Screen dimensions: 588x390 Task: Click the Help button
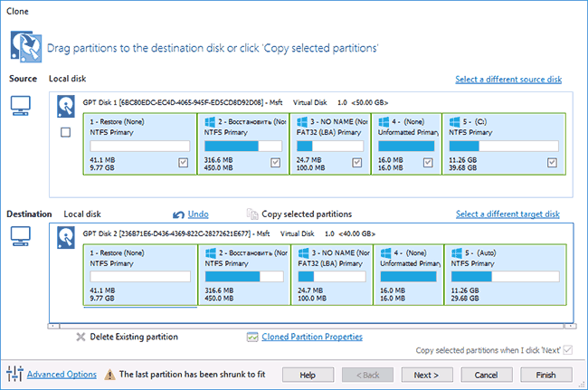(308, 375)
